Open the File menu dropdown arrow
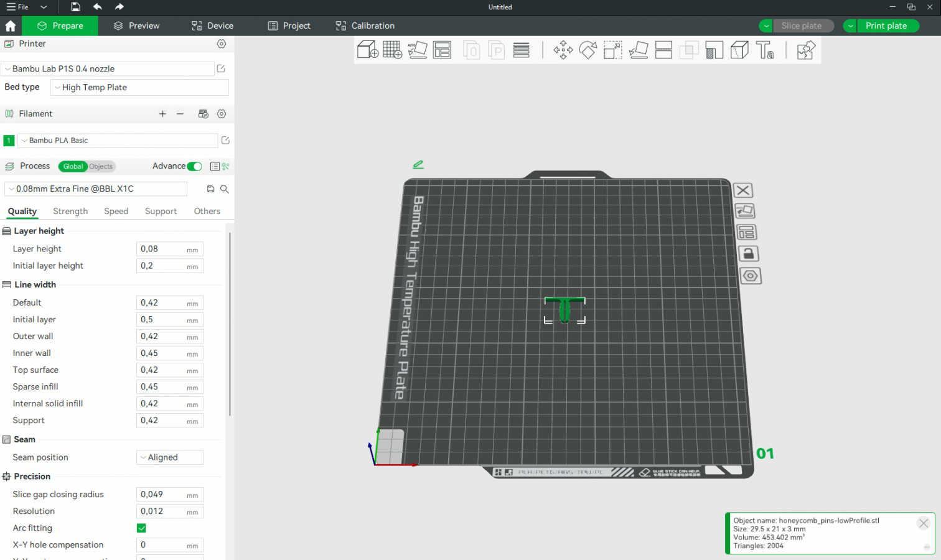 [44, 7]
